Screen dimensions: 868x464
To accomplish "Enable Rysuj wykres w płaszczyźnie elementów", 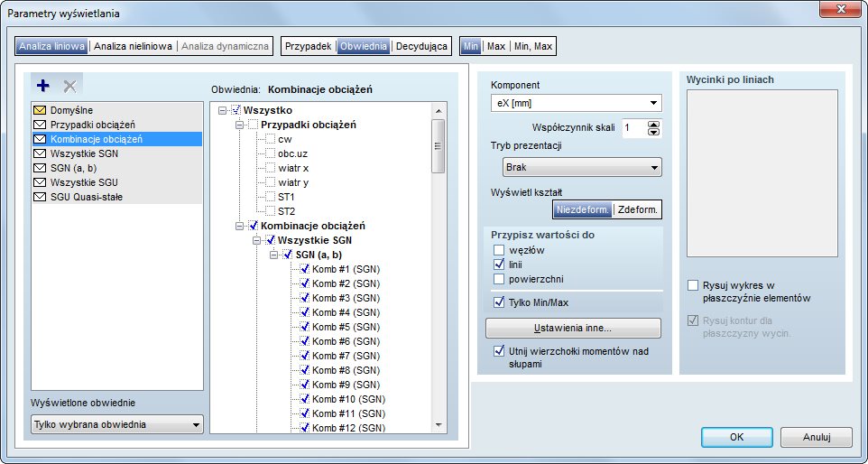I will pyautogui.click(x=693, y=285).
